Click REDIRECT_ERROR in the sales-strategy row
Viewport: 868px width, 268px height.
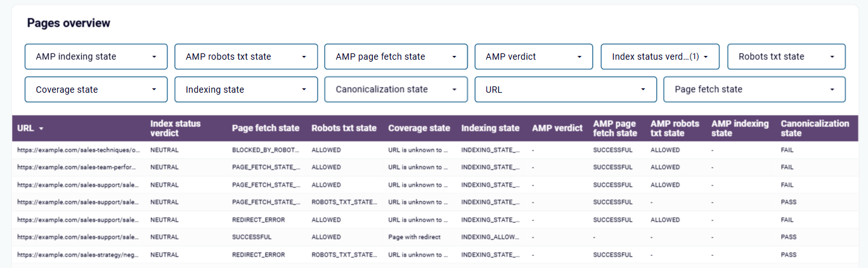tap(258, 255)
